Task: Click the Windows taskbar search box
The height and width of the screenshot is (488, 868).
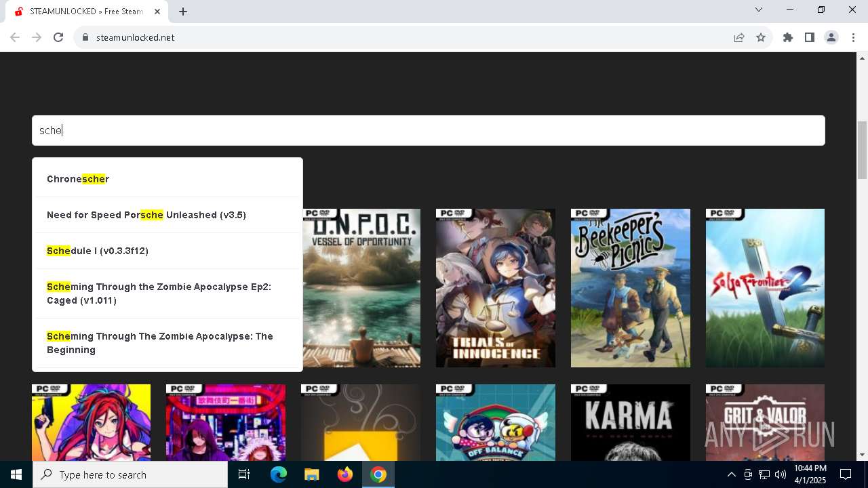Action: coord(130,474)
